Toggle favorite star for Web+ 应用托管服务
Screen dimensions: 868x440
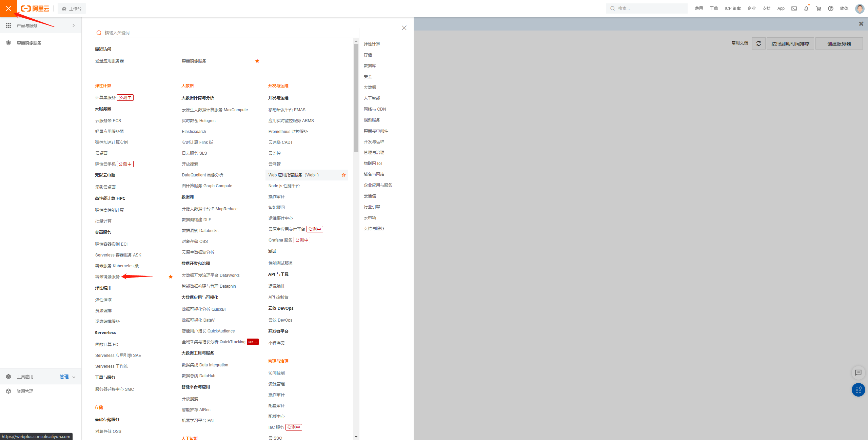pos(343,175)
